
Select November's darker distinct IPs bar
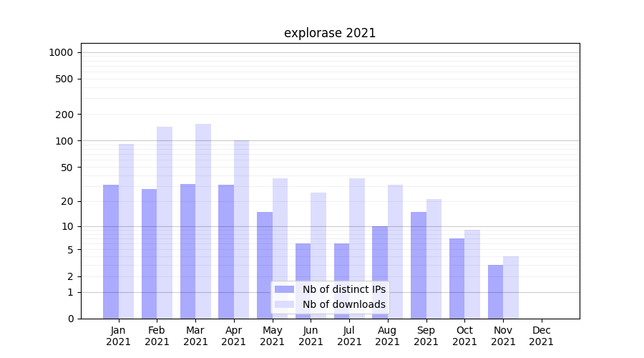coord(495,291)
